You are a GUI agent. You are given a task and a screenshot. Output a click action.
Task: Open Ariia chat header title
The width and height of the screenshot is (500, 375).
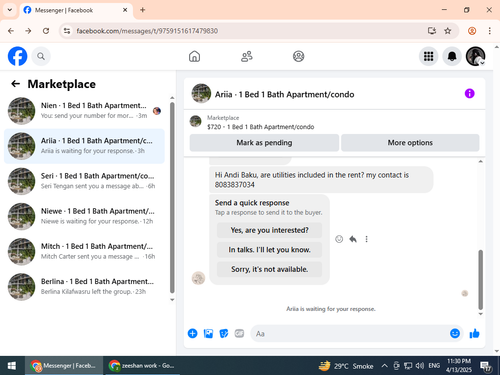coord(284,95)
